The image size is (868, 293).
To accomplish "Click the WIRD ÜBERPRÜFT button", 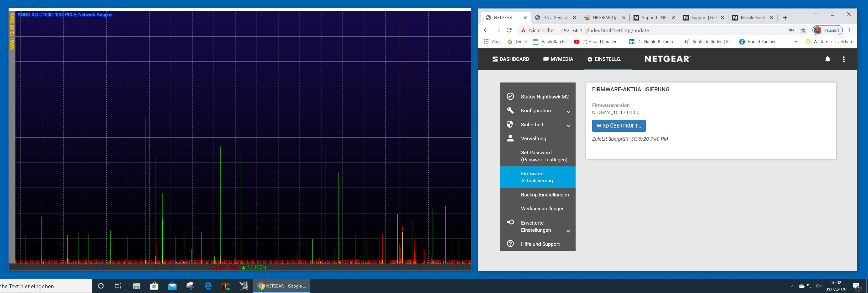I will (618, 126).
